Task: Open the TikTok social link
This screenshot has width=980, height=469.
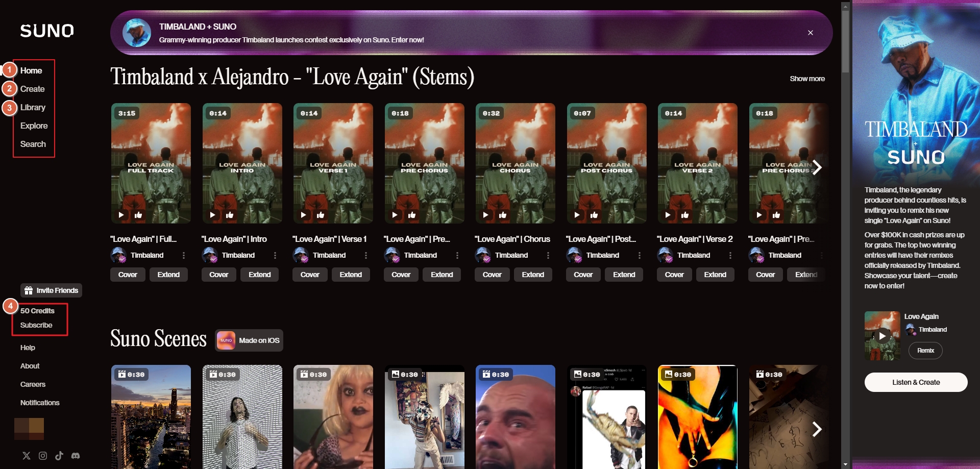Action: 59,456
